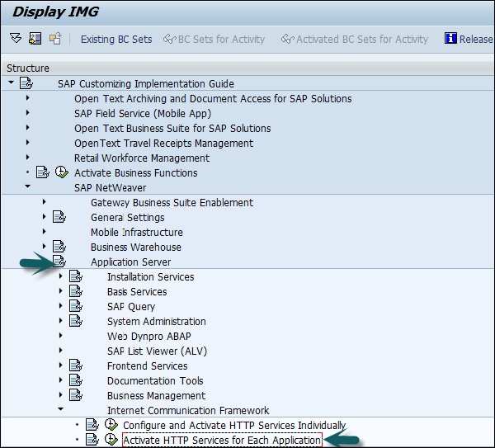Expand the Gateway Business Suite Enablement node
Screen dimensions: 495x448
(x=44, y=202)
